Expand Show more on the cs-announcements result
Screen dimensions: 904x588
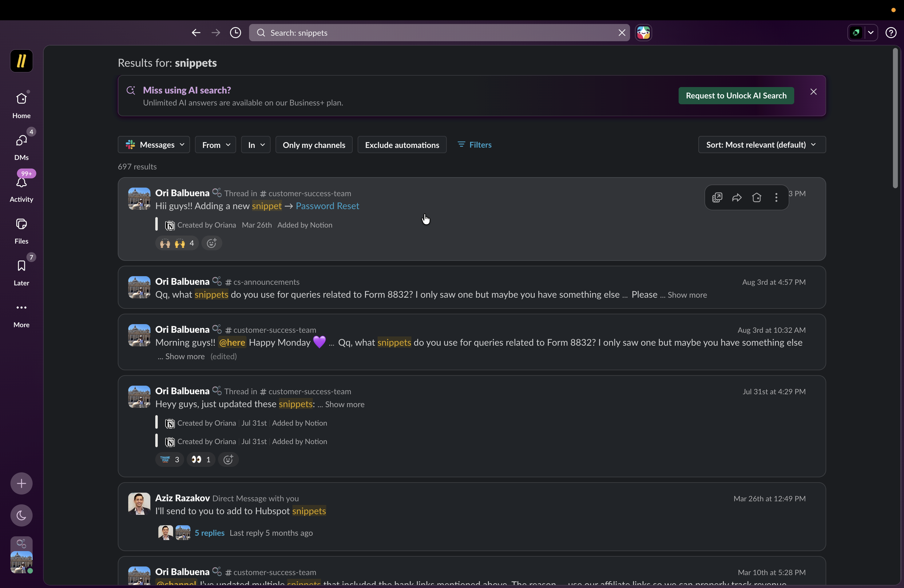pos(687,295)
